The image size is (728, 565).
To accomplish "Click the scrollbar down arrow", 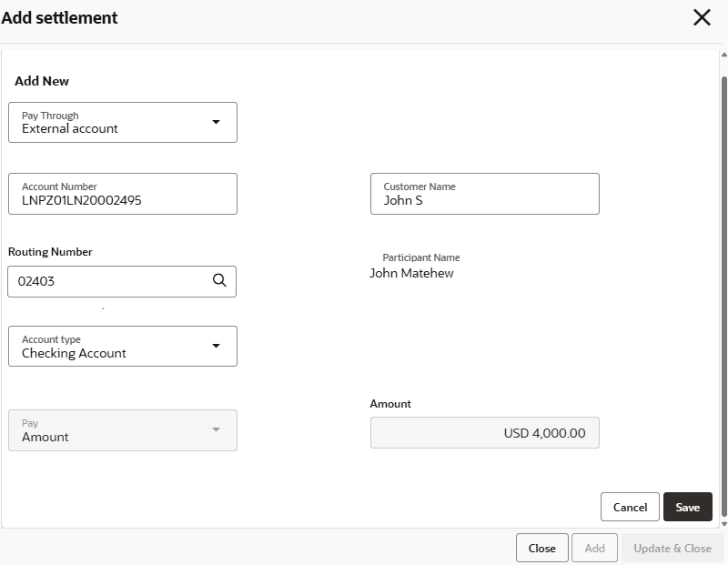I will point(723,524).
